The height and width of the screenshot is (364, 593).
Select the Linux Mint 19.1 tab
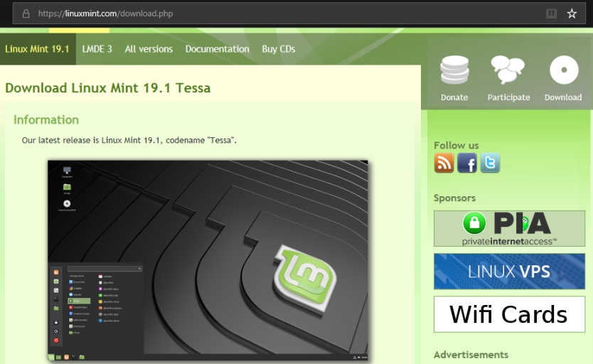click(38, 49)
